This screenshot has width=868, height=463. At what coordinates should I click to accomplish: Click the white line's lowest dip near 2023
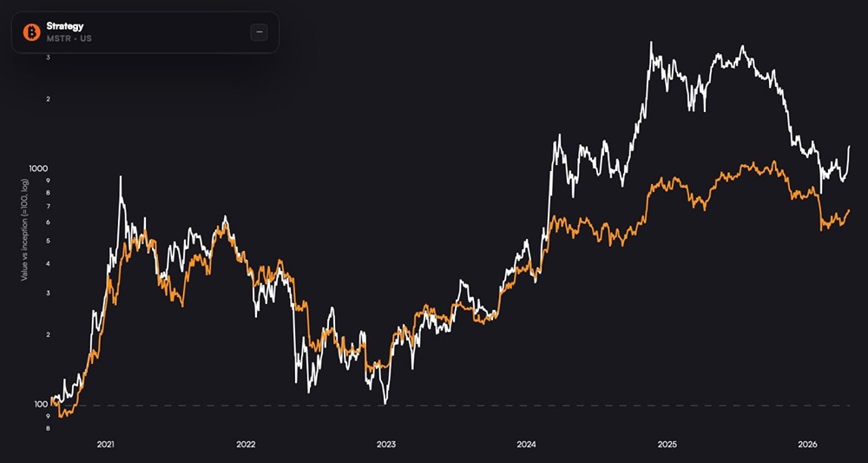point(385,403)
